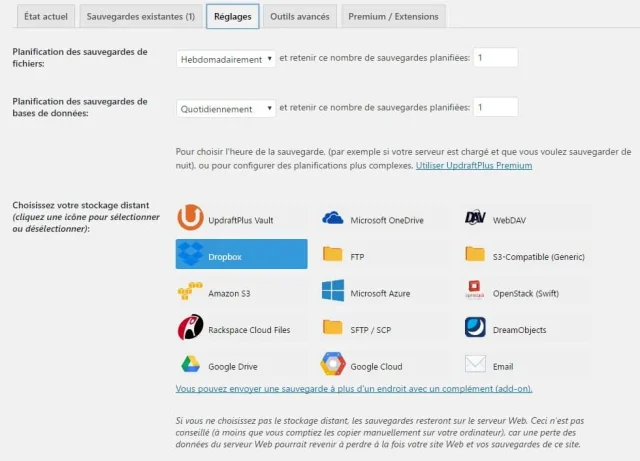Select the UpdraftPlus Vault storage icon
Viewport: 640px width, 461px height.
tap(190, 218)
